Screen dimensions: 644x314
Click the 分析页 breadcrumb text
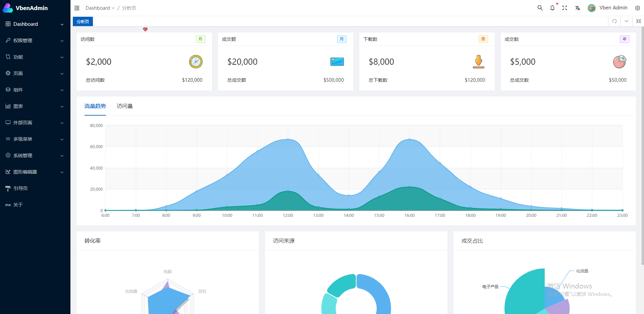[x=129, y=8]
